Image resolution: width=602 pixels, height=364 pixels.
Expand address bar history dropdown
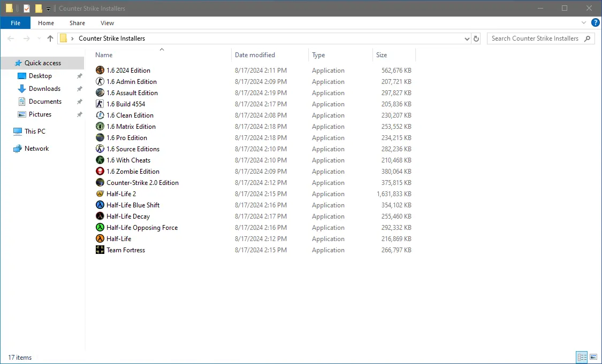point(467,38)
